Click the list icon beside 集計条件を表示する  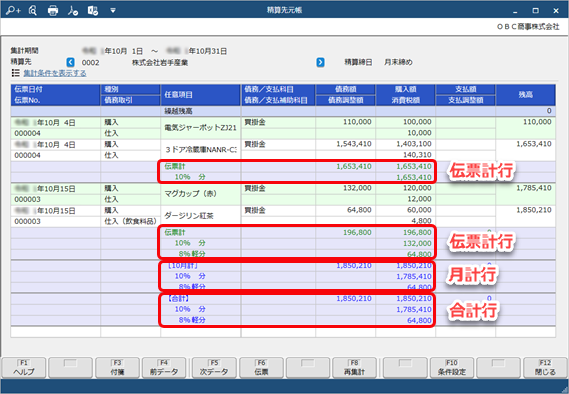16,73
